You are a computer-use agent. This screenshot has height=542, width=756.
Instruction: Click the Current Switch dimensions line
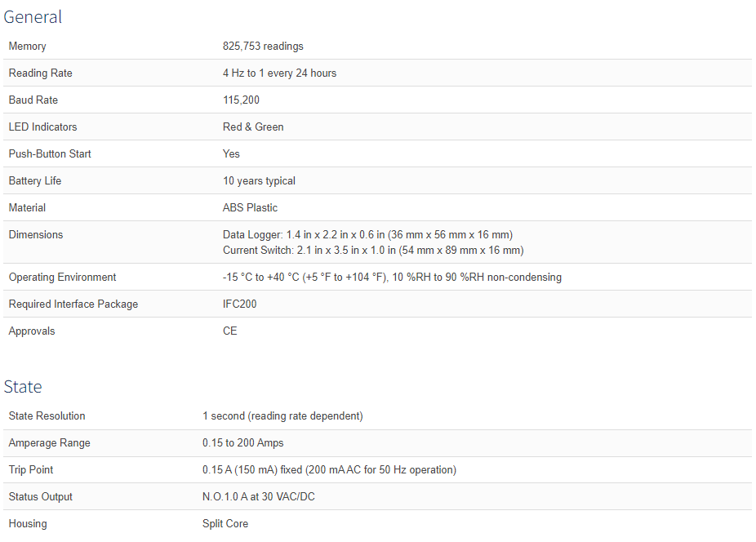tap(373, 251)
